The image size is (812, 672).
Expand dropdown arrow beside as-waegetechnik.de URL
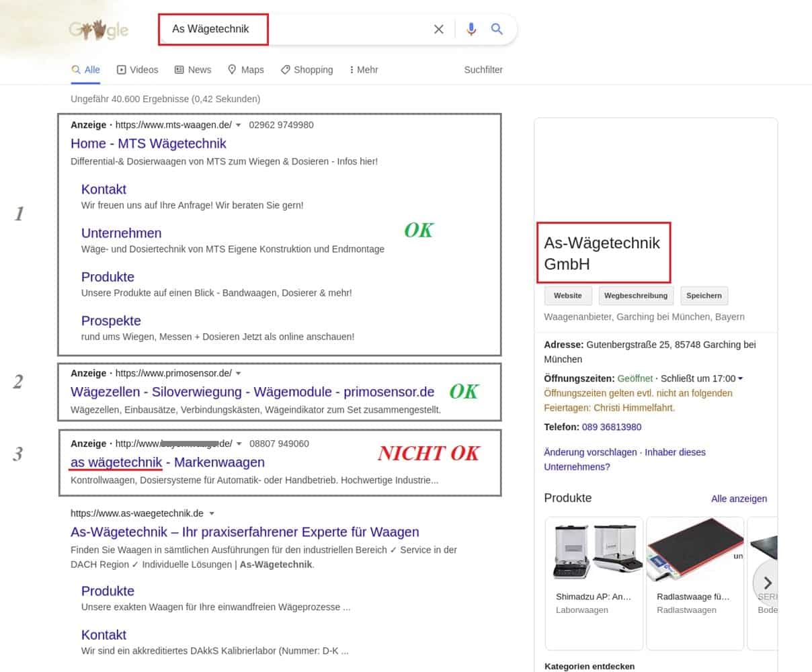[212, 513]
